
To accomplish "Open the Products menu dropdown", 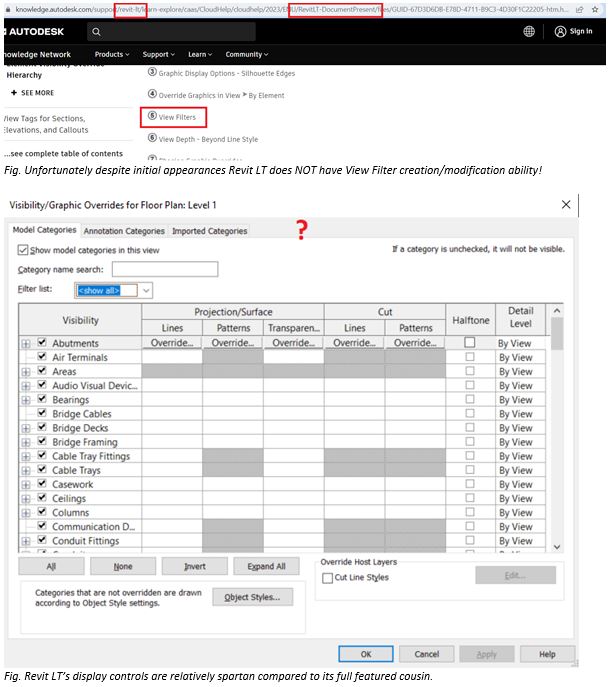I will point(112,54).
